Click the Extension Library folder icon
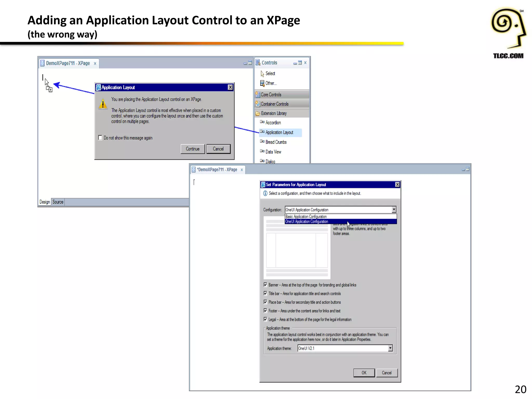This screenshot has height=399, width=532. pyautogui.click(x=258, y=114)
